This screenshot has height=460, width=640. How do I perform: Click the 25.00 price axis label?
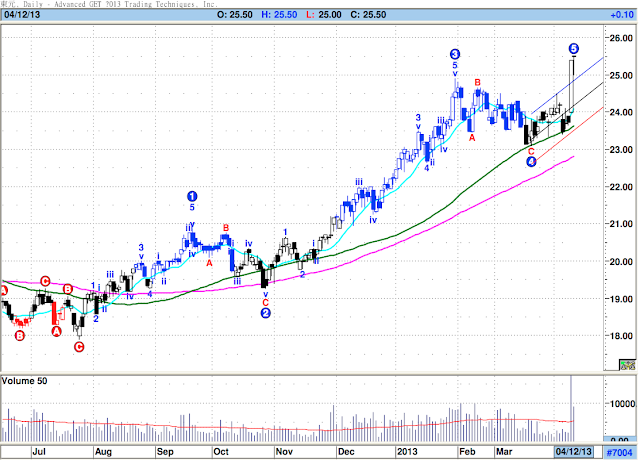click(621, 76)
